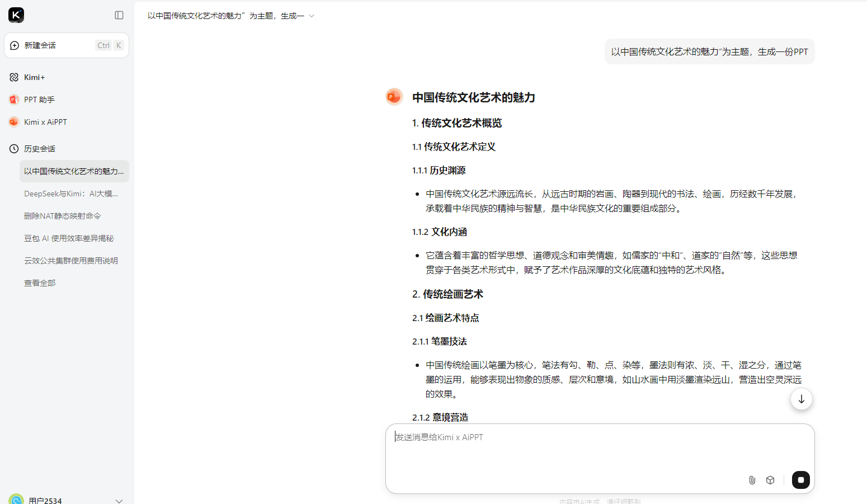Open the 云效公共集群使用费用说明 conversation
This screenshot has width=867, height=504.
70,261
